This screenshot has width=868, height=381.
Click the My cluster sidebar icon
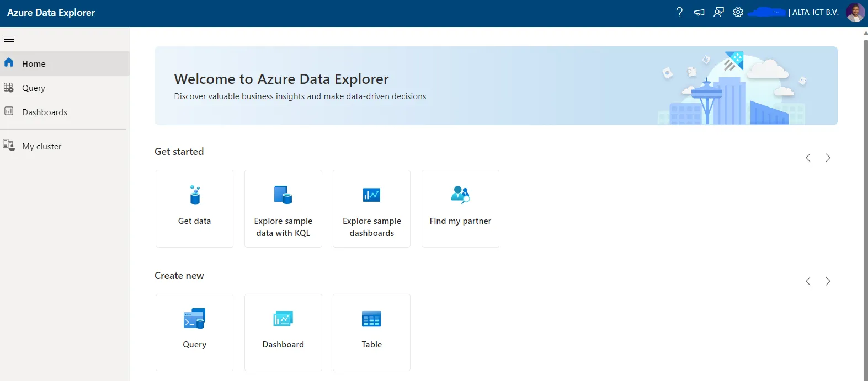tap(9, 145)
